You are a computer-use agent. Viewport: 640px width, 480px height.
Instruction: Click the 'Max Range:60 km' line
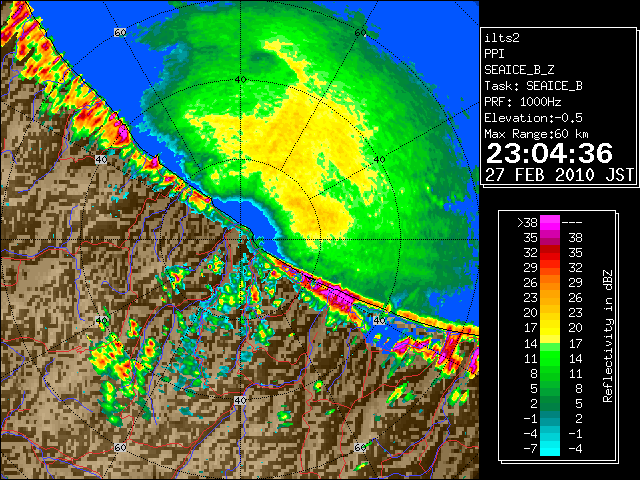click(x=536, y=134)
